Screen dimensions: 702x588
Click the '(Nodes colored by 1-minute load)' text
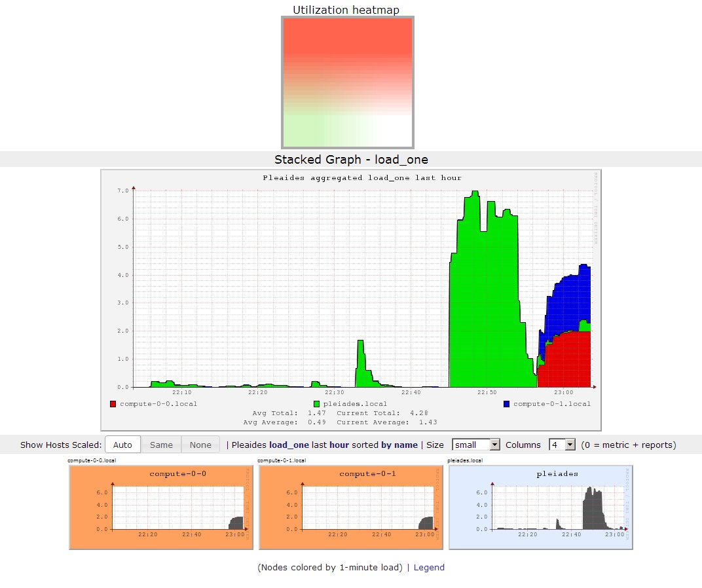(x=331, y=568)
